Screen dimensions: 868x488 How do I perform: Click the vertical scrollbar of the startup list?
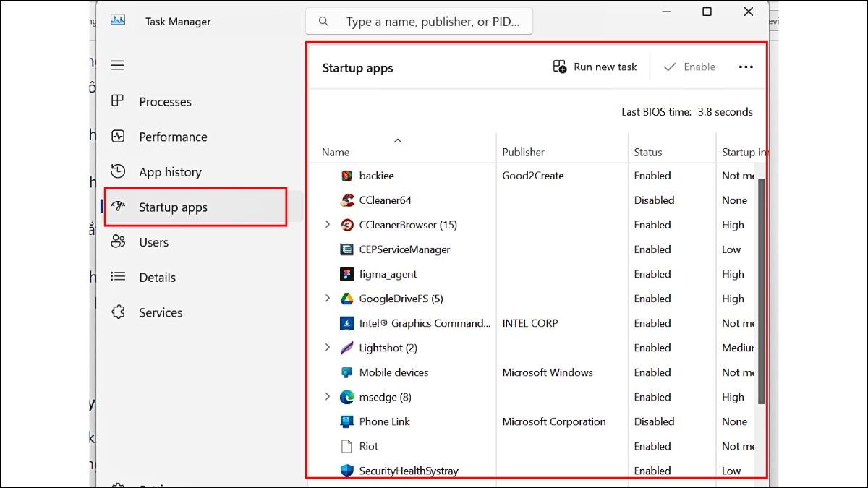tap(761, 291)
